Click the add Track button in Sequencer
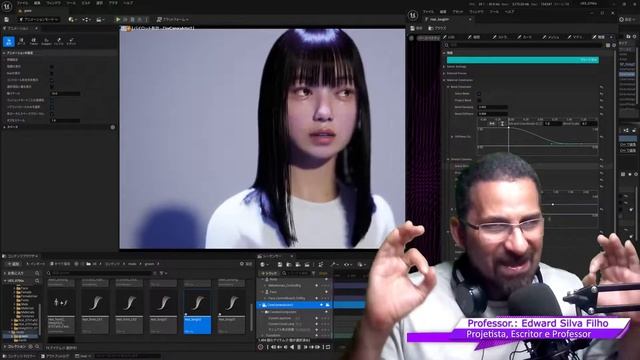This screenshot has height=360, width=640. (269, 273)
